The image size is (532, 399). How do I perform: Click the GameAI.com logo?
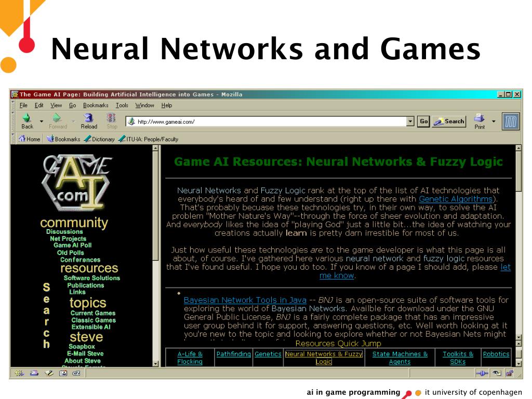77,182
